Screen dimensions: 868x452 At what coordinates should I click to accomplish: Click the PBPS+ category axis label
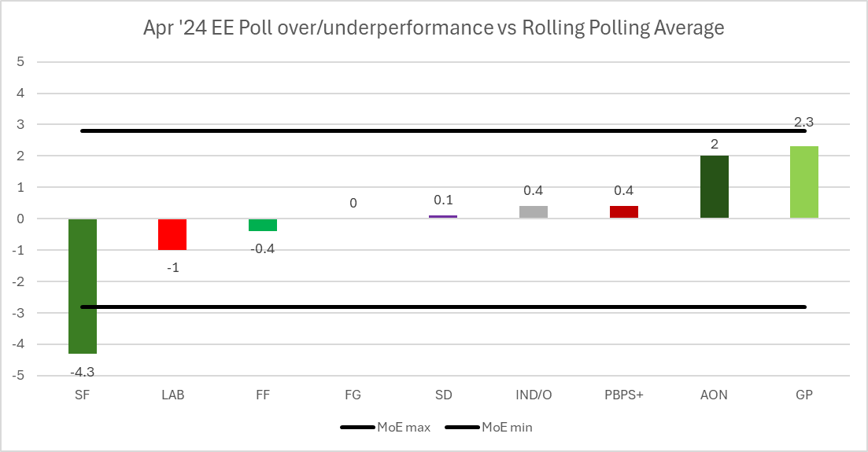623,395
